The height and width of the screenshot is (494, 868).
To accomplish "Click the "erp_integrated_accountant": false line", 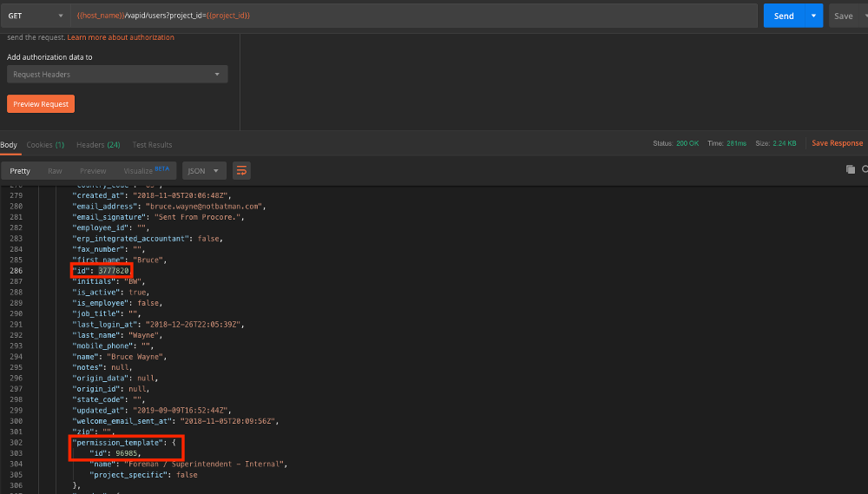I will click(x=148, y=239).
